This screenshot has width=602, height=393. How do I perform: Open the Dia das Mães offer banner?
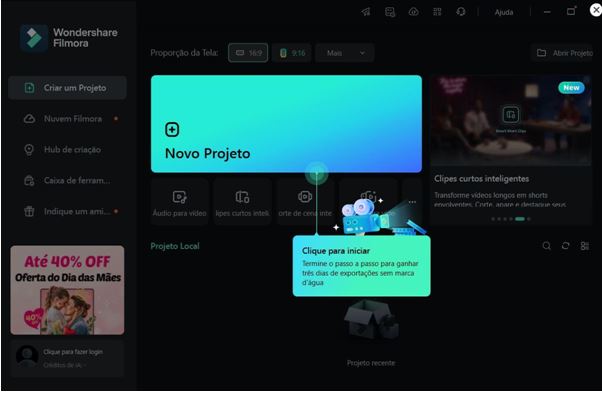point(68,290)
